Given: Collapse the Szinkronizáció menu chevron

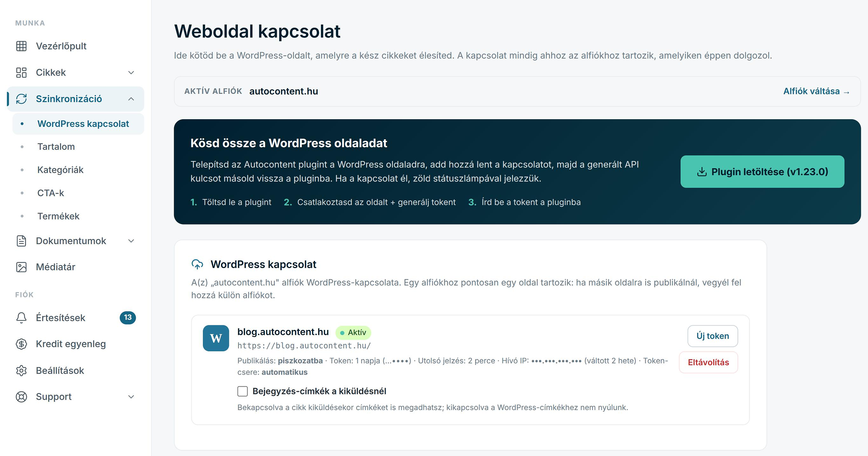Looking at the screenshot, I should pos(131,99).
